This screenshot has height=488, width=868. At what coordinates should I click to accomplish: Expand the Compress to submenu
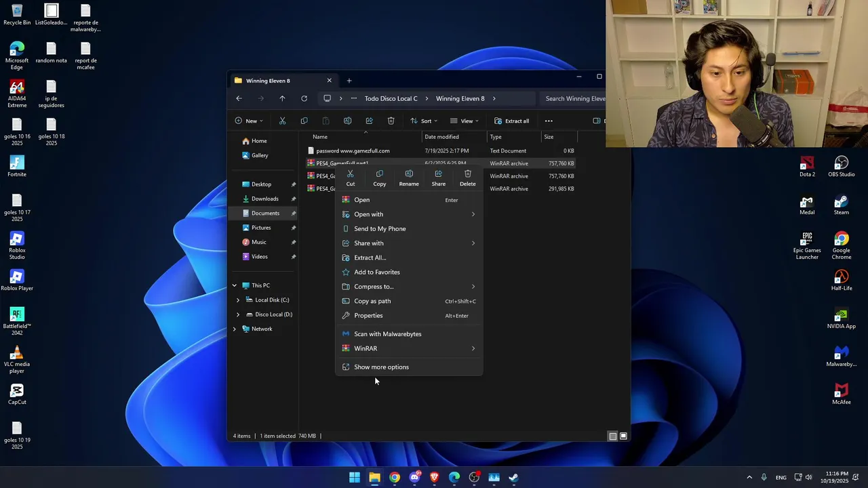point(409,287)
